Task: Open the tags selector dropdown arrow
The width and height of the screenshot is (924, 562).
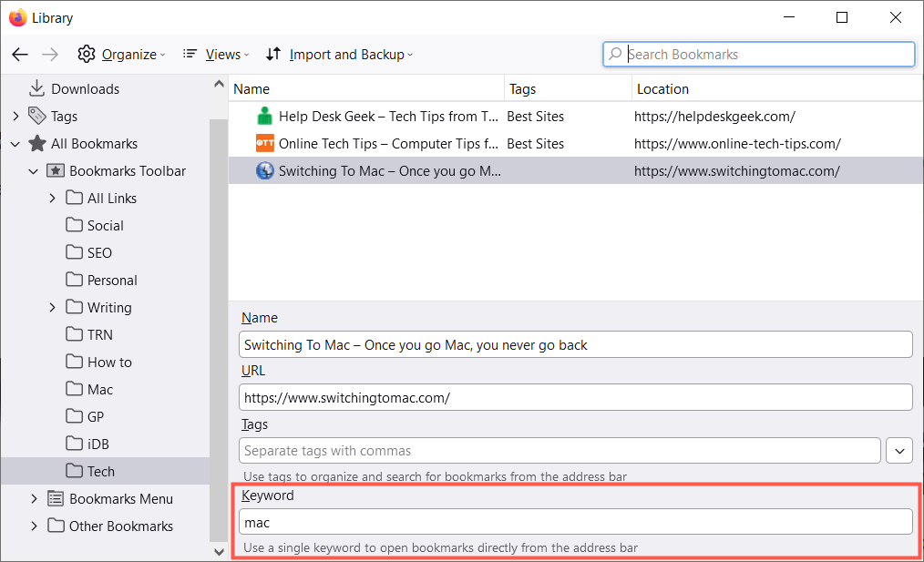Action: click(898, 451)
